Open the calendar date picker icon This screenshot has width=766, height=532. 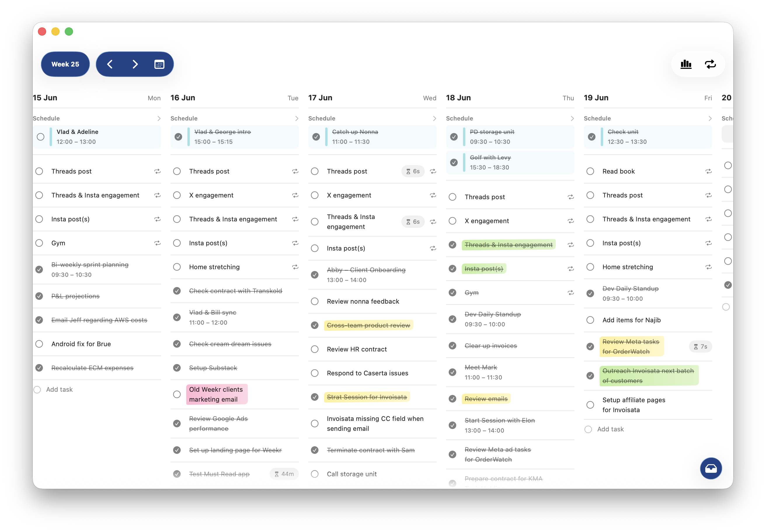pos(159,64)
